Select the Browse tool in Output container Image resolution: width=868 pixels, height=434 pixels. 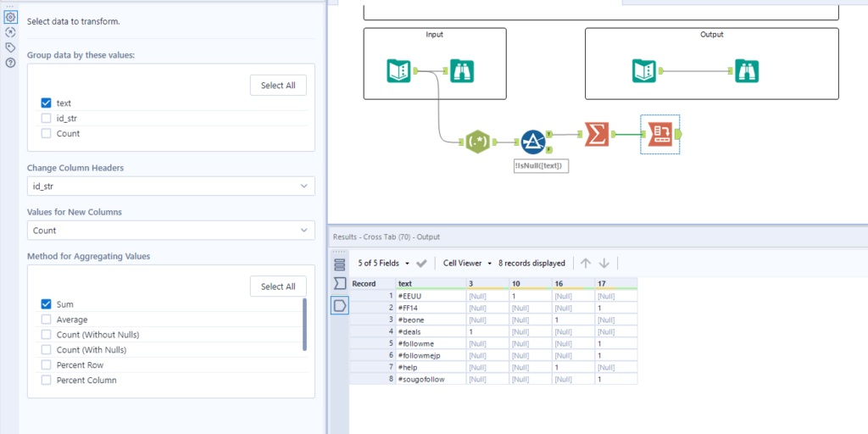pyautogui.click(x=747, y=71)
